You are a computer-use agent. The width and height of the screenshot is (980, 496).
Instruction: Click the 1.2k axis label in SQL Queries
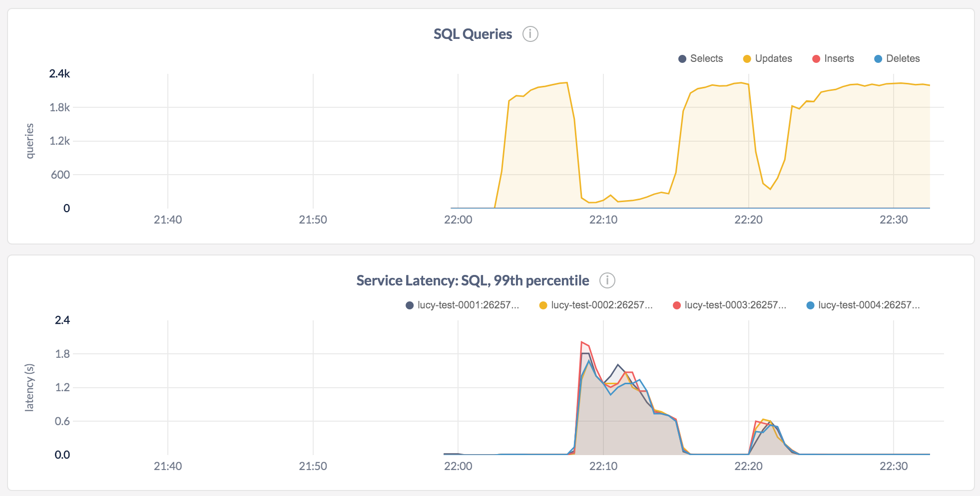[x=59, y=141]
